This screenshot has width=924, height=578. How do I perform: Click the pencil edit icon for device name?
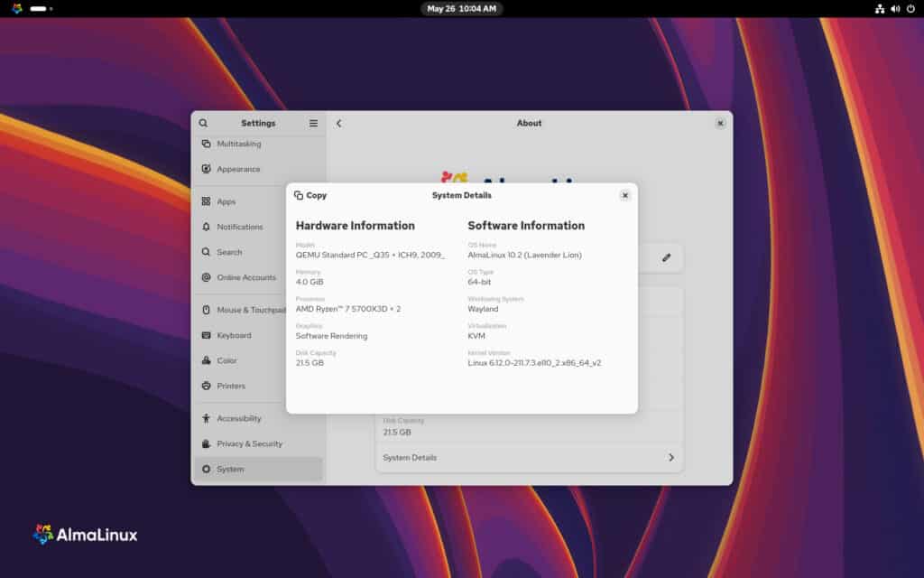(x=667, y=257)
